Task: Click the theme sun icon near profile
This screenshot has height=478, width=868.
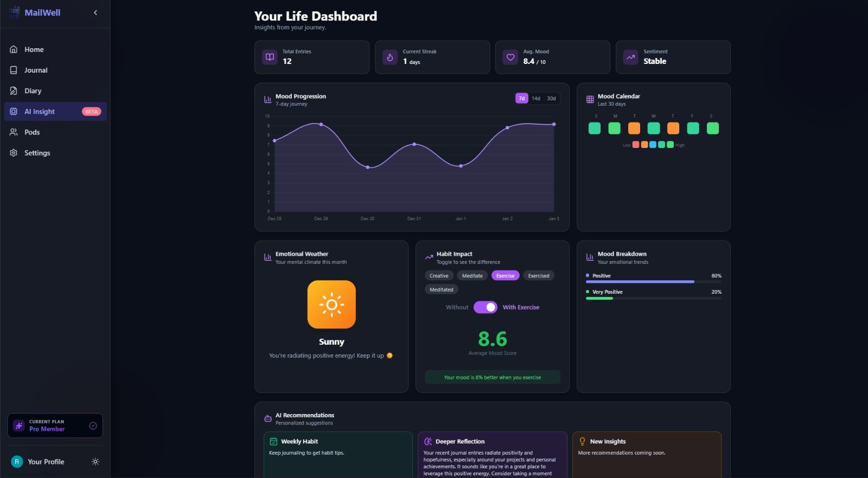Action: pos(95,462)
